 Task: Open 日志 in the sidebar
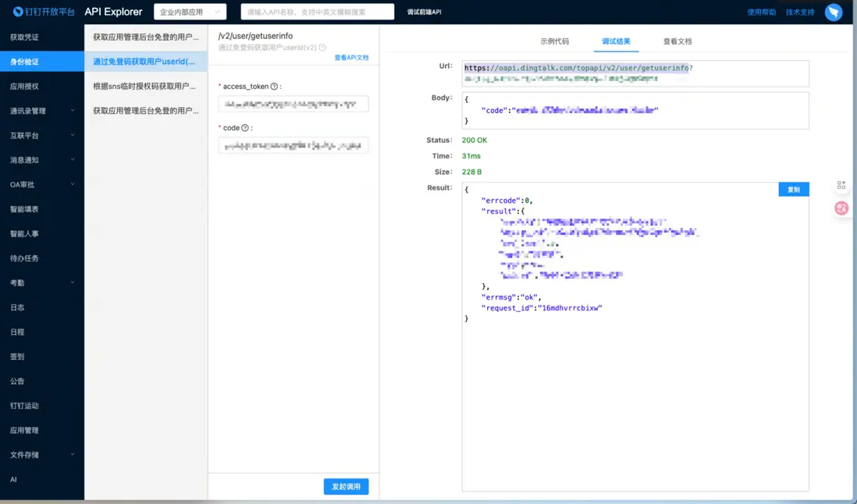tap(42, 307)
